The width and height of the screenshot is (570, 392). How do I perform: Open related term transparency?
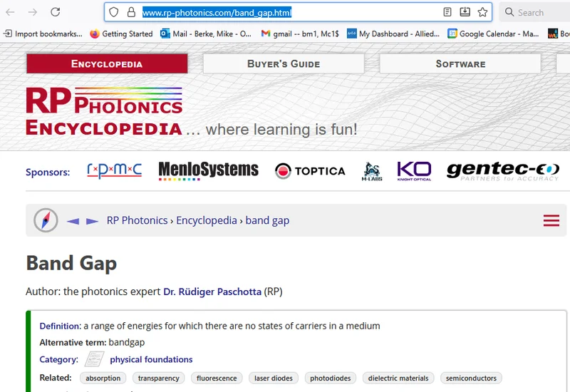[x=158, y=378]
